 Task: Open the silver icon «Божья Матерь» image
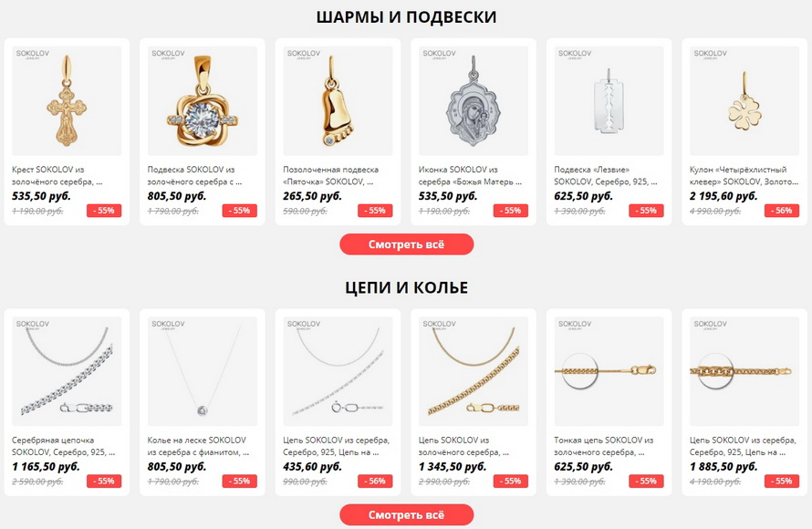(x=474, y=101)
